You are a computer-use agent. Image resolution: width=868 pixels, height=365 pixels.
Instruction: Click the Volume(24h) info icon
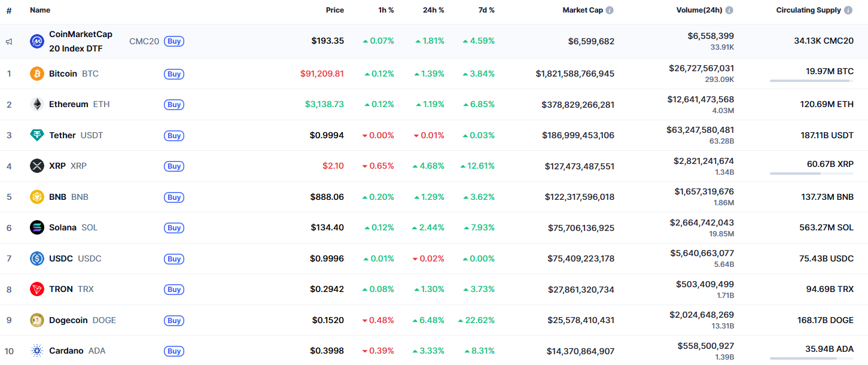[729, 10]
